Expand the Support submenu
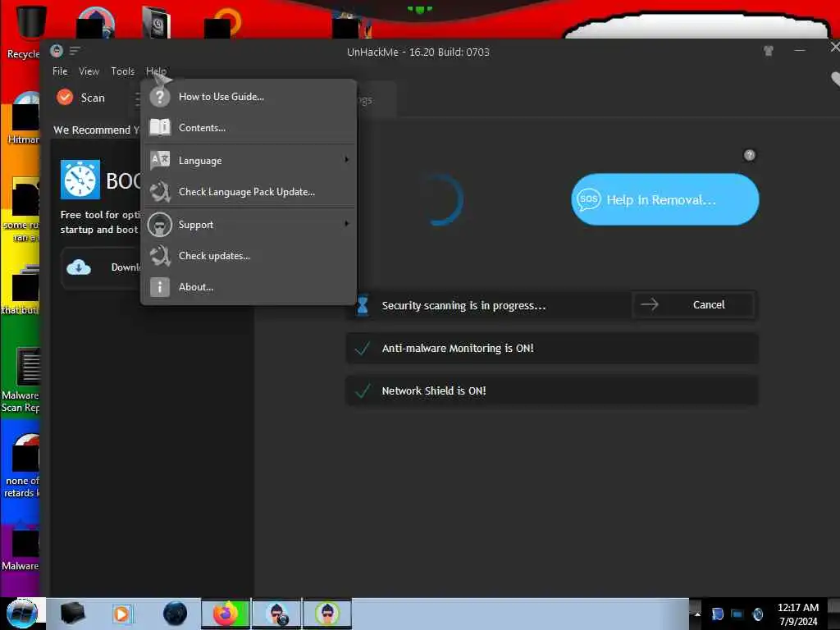This screenshot has height=630, width=840. tap(249, 225)
